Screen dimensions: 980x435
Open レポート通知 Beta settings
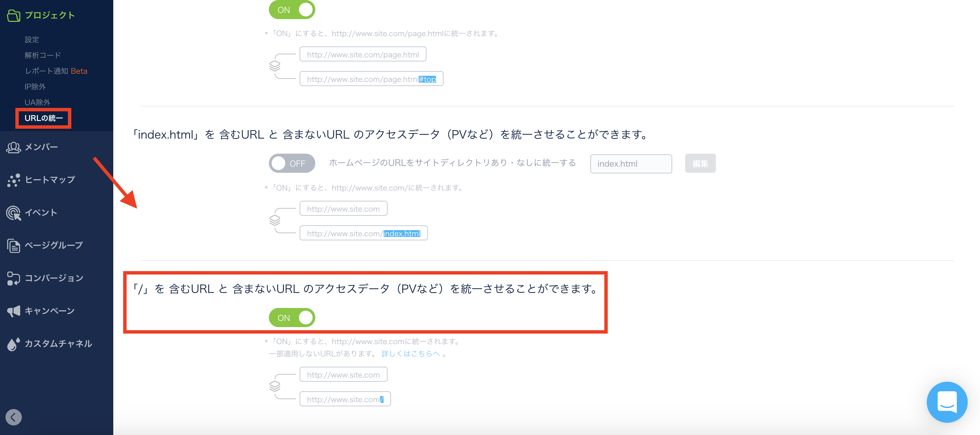tap(56, 71)
